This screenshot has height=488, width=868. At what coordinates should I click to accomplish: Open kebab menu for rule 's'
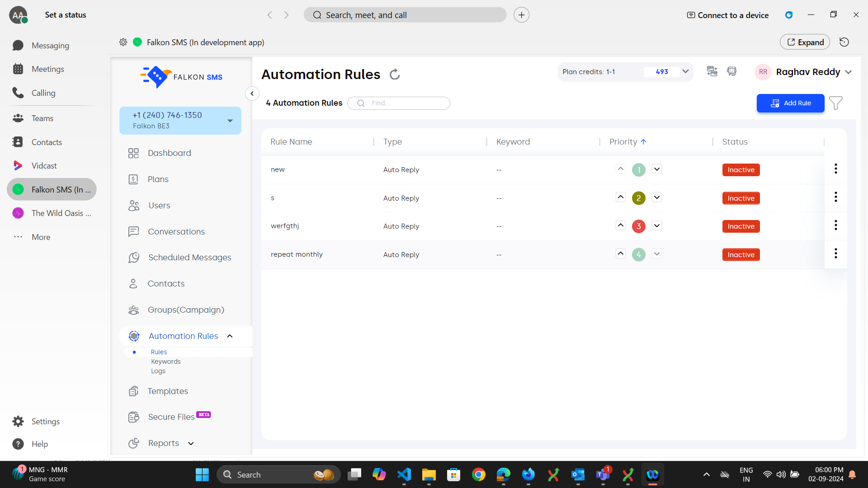pos(835,197)
